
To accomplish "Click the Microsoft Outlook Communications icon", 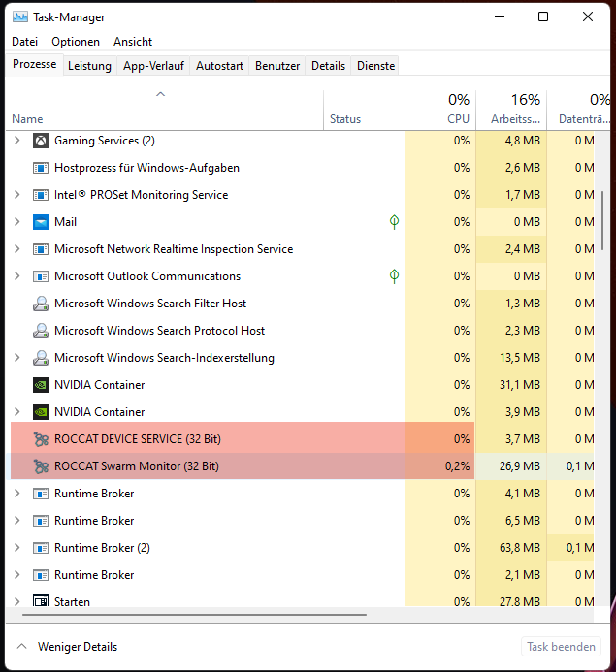I will [41, 276].
